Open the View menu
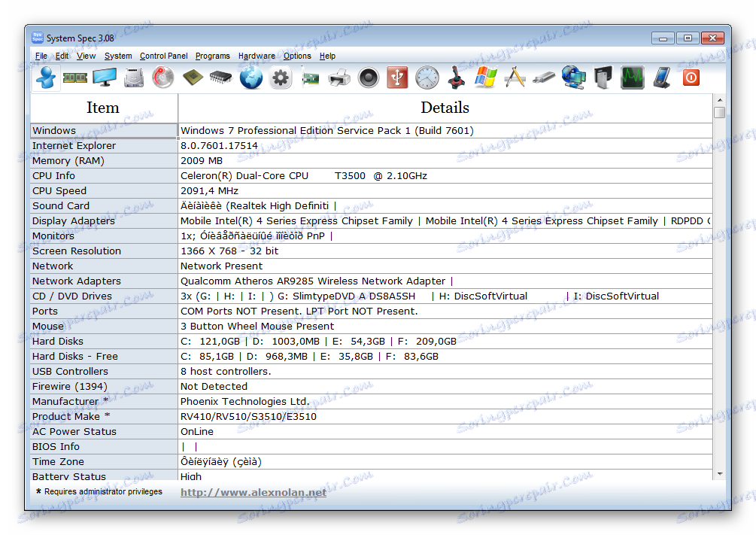 point(86,56)
